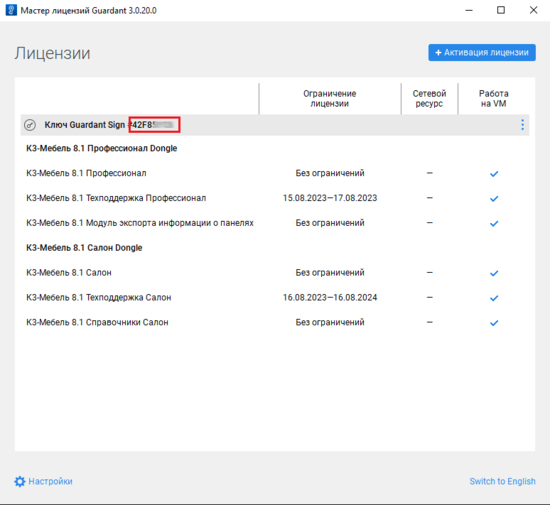
Task: Click the Работа на VM column header
Action: coord(494,99)
